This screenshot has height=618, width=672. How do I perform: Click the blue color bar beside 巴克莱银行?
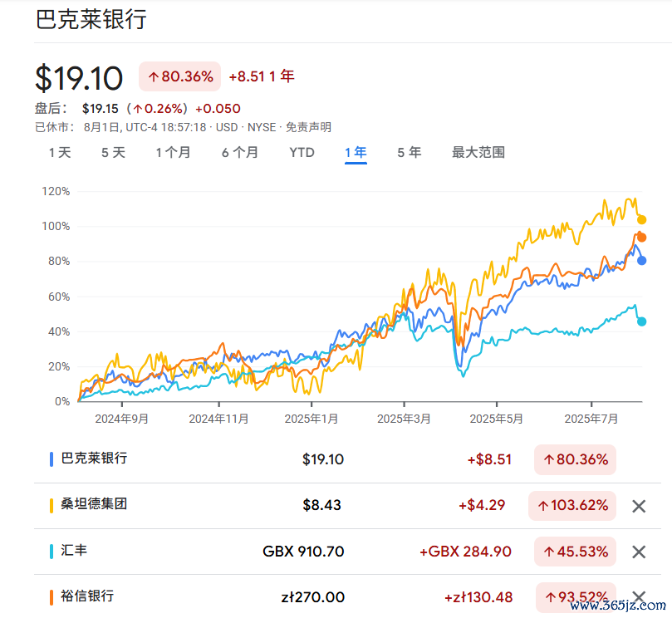coord(52,459)
